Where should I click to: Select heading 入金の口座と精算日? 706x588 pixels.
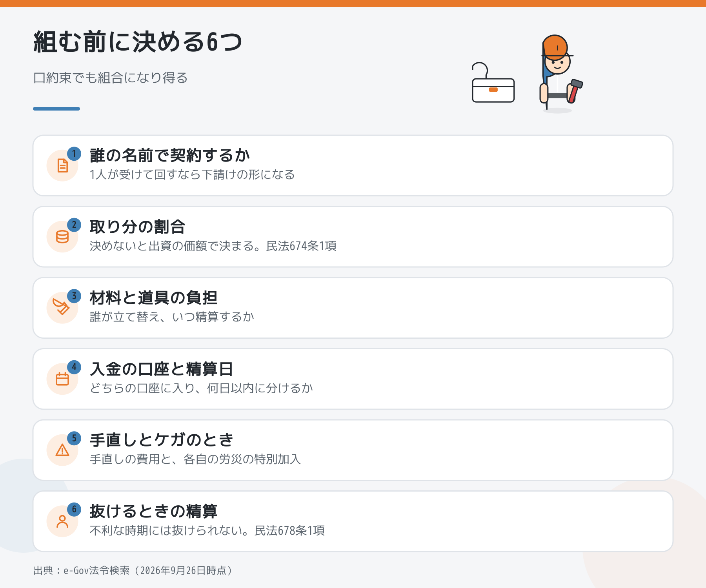pos(161,369)
